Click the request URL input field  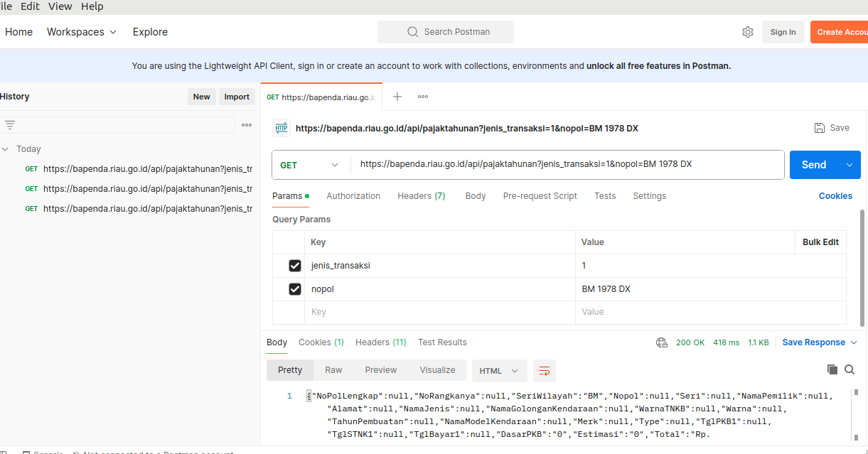pyautogui.click(x=567, y=164)
